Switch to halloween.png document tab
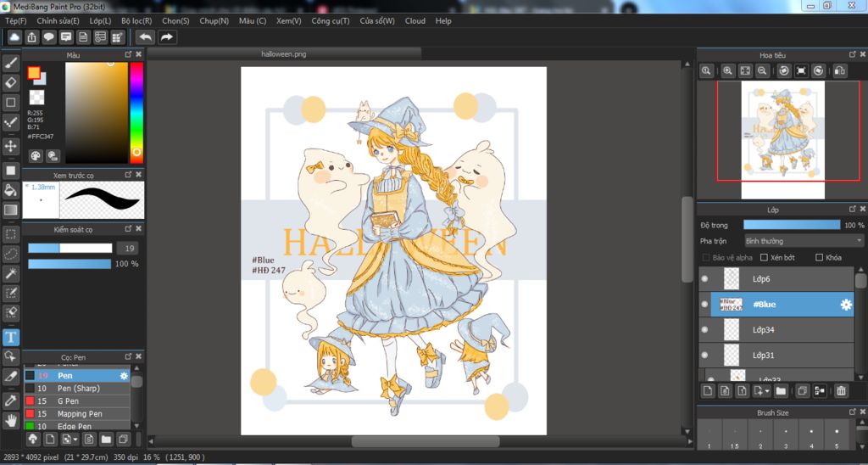868x465 pixels. (284, 53)
